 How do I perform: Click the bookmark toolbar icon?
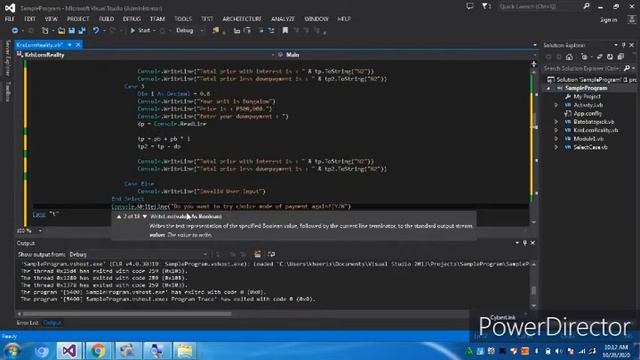[x=285, y=31]
